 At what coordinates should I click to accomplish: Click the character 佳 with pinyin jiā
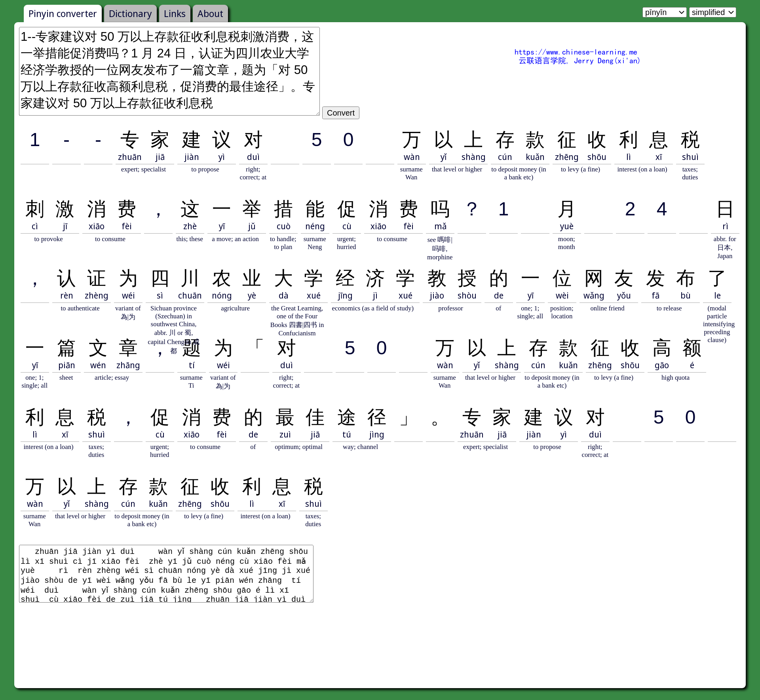(x=315, y=418)
